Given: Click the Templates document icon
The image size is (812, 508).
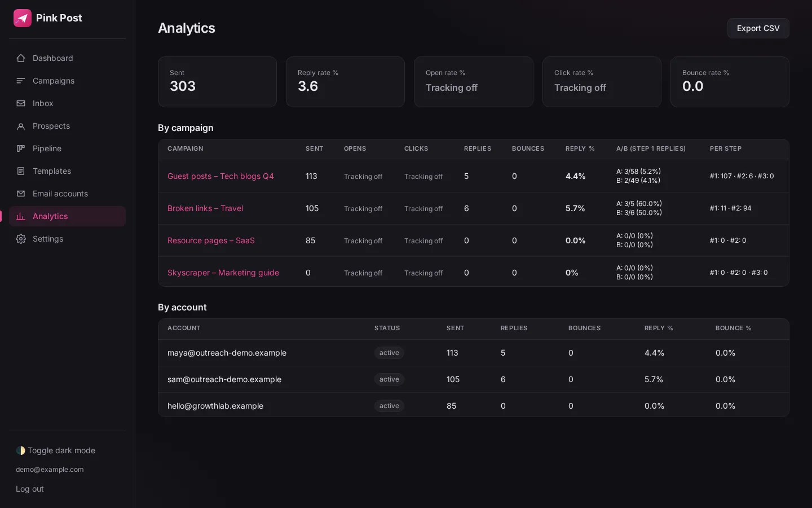Looking at the screenshot, I should 21,171.
